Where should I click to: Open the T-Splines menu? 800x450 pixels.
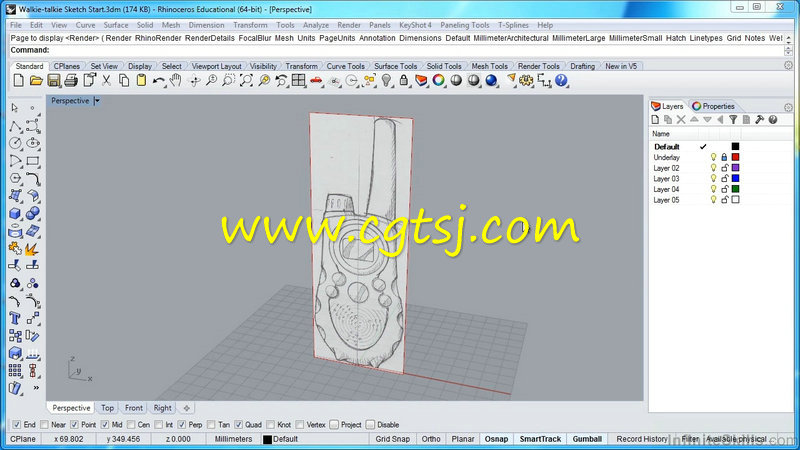point(513,25)
